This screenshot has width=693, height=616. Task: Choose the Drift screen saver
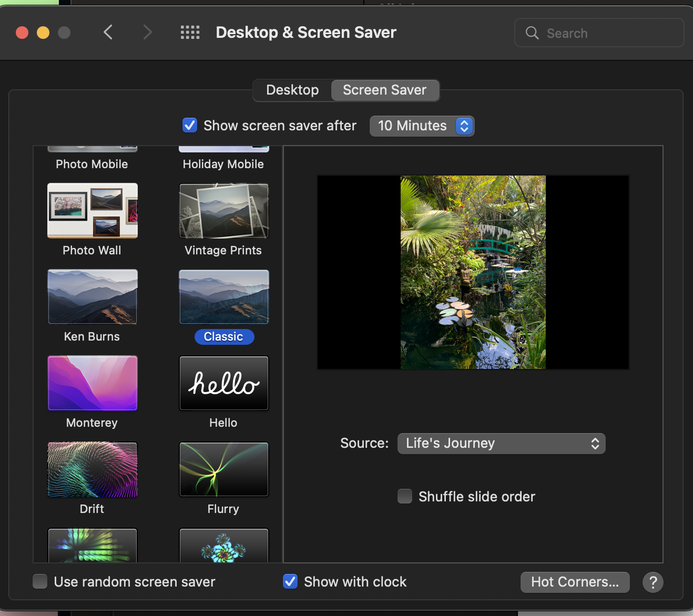pos(93,469)
